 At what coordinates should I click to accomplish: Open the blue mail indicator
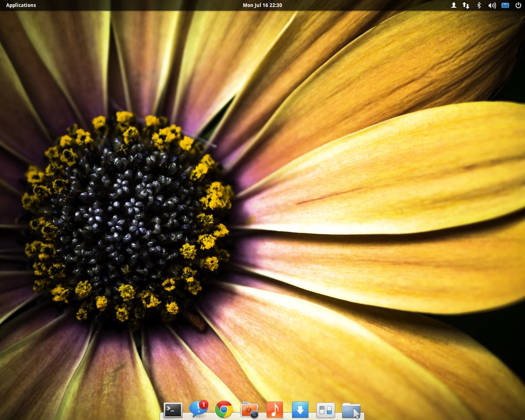pyautogui.click(x=505, y=5)
